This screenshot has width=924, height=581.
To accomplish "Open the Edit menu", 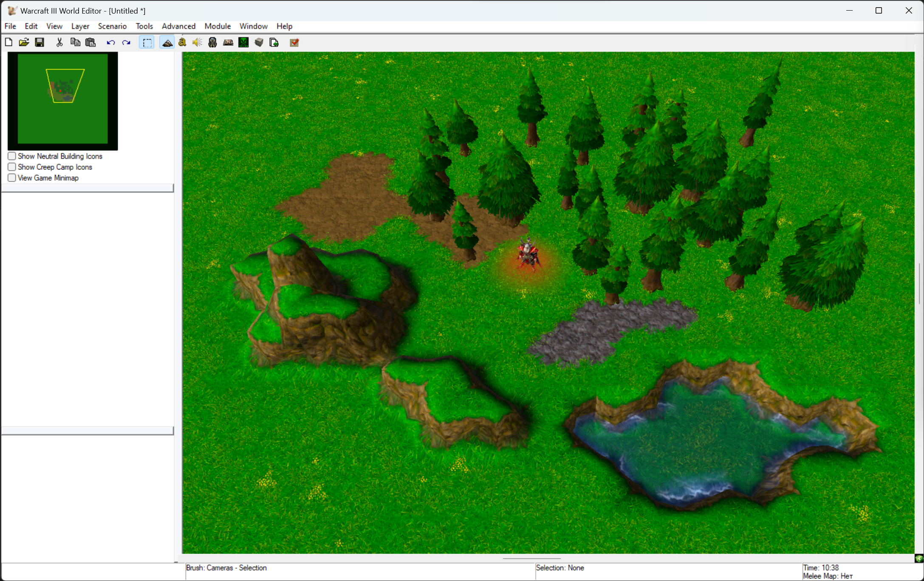I will click(x=31, y=26).
